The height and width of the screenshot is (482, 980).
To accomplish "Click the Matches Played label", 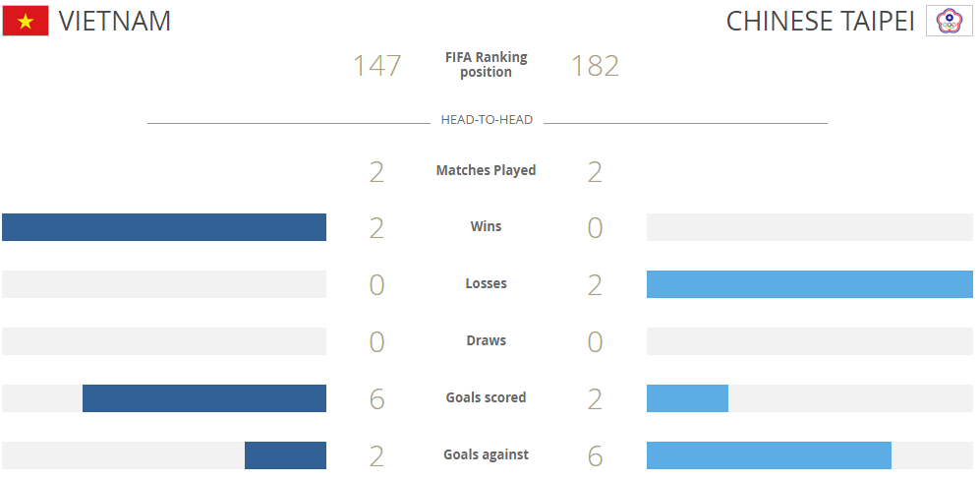I will click(x=486, y=170).
